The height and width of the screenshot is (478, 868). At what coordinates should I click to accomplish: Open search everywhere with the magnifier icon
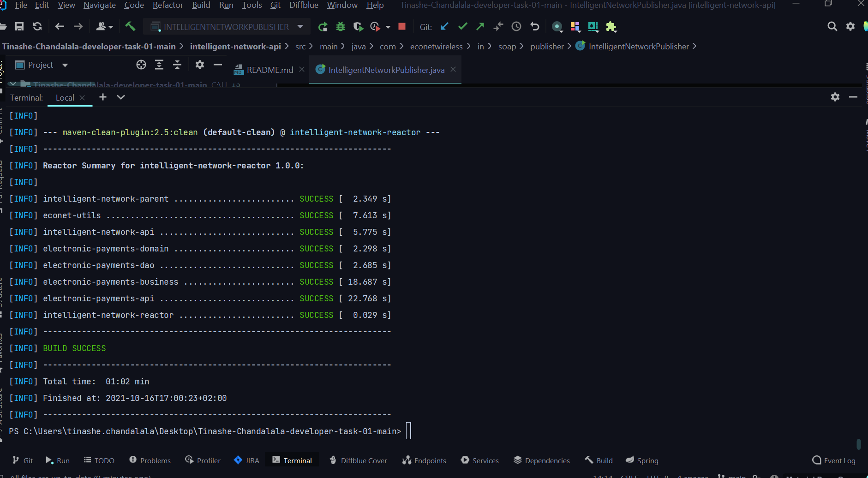click(x=832, y=26)
